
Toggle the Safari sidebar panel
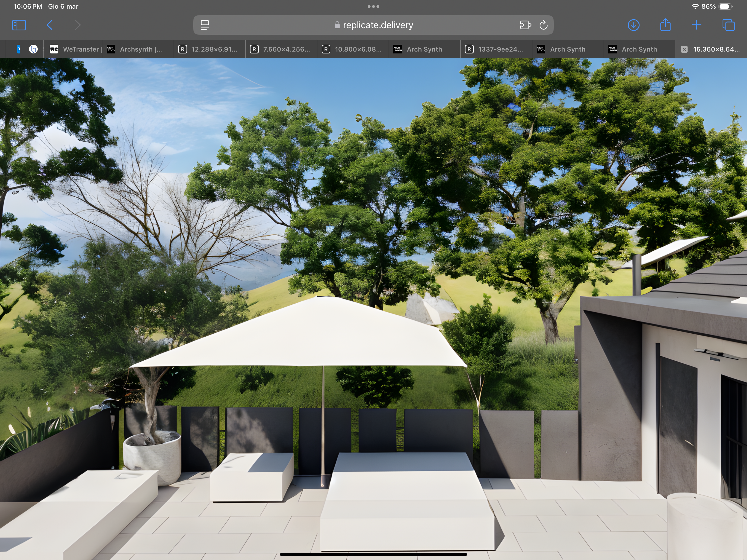[x=19, y=25]
